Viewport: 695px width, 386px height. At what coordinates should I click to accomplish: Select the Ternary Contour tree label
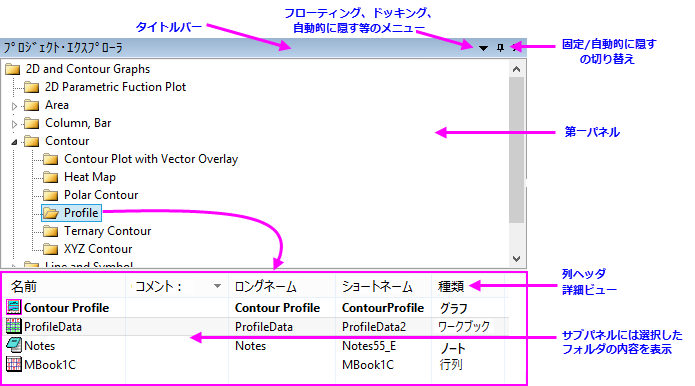[108, 231]
